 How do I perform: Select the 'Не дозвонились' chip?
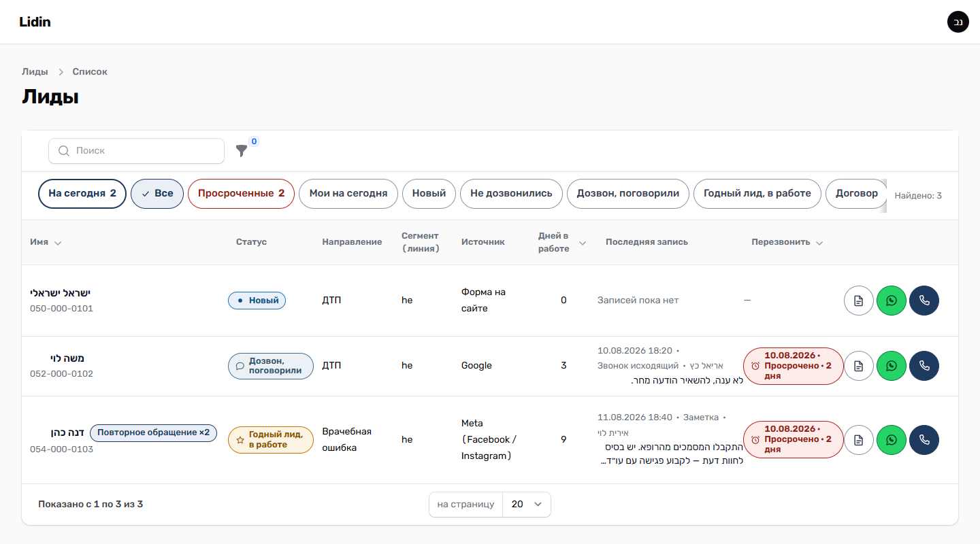pyautogui.click(x=511, y=193)
